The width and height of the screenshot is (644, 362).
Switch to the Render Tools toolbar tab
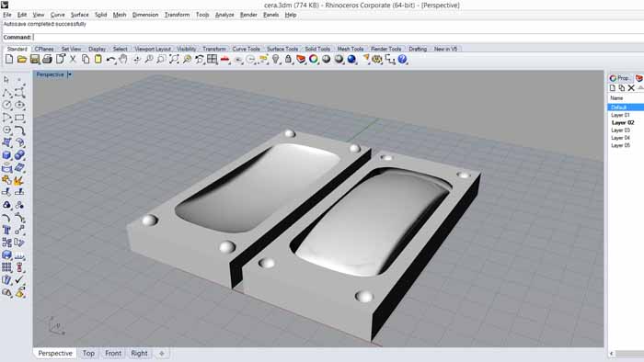[386, 49]
